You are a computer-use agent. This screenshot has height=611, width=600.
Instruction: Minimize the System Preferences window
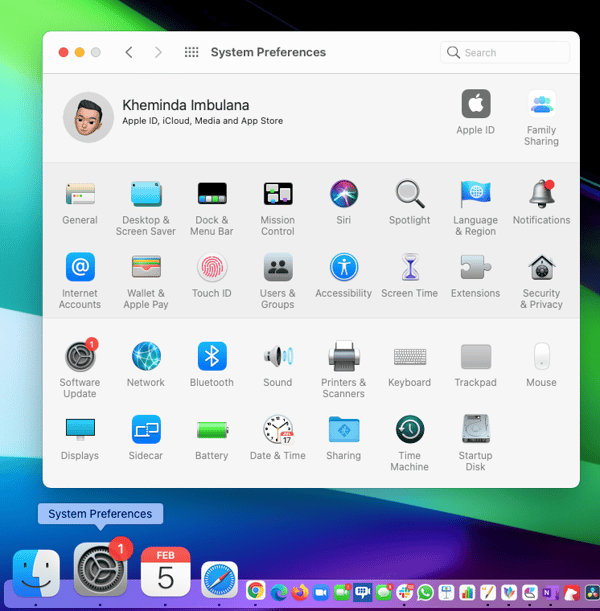tap(79, 52)
